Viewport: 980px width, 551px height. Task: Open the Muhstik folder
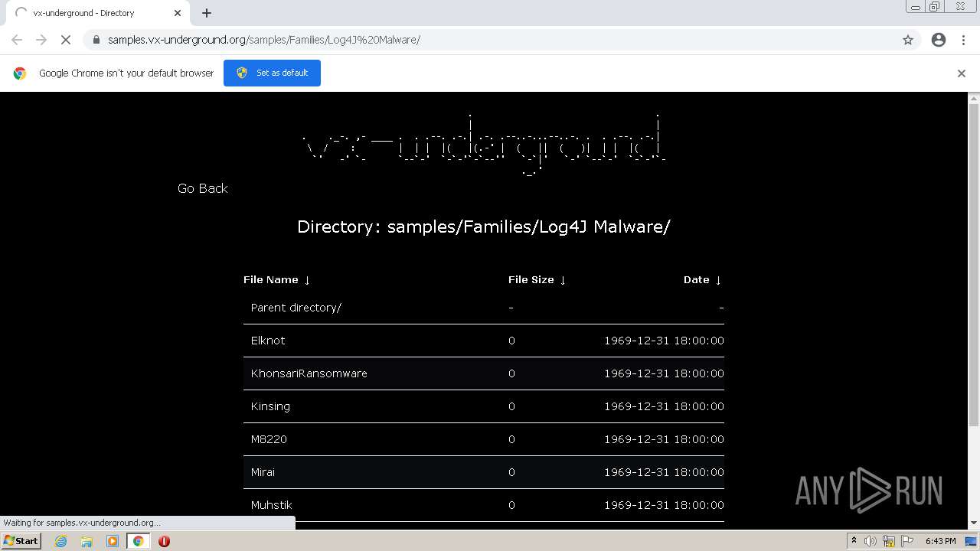[x=272, y=505]
